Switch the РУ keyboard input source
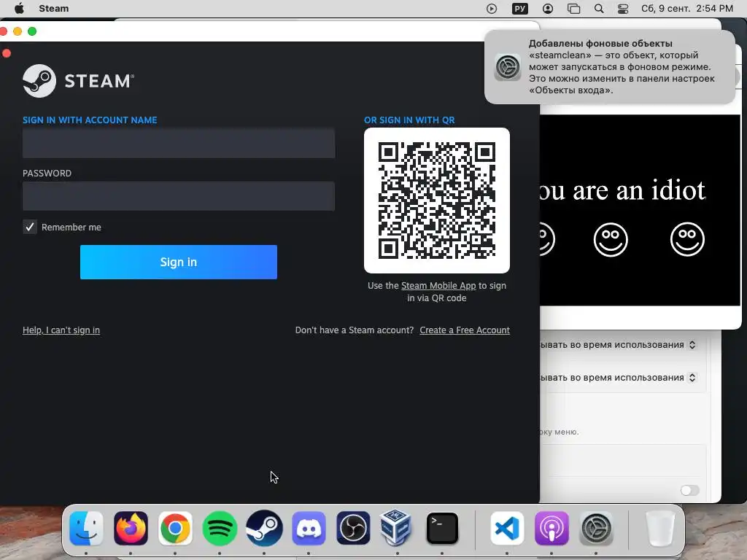 (x=519, y=9)
